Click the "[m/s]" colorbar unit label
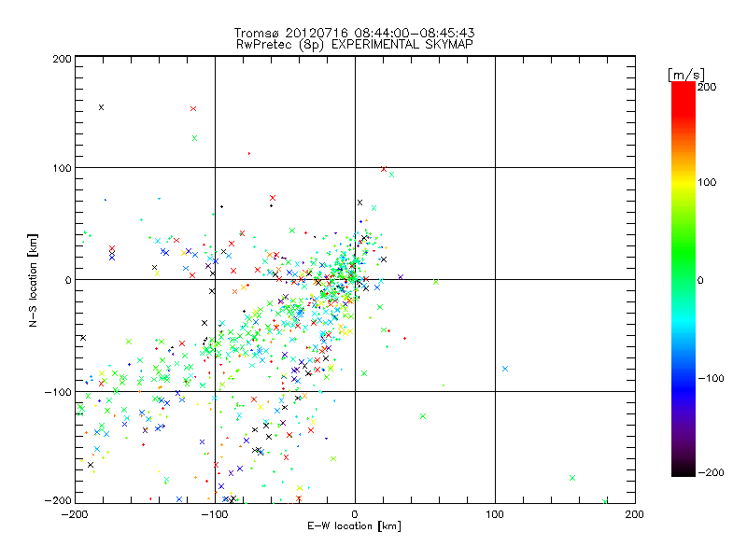Viewport: 747px width, 560px height. (686, 75)
